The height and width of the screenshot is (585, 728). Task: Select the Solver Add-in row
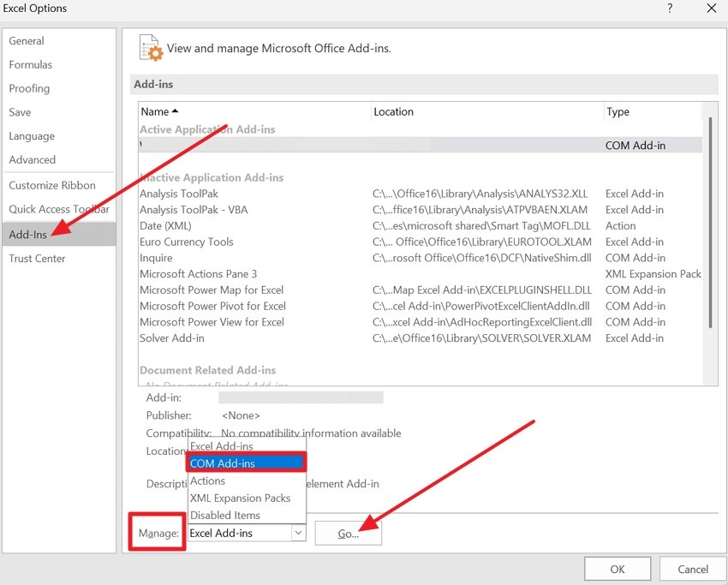tap(421, 338)
